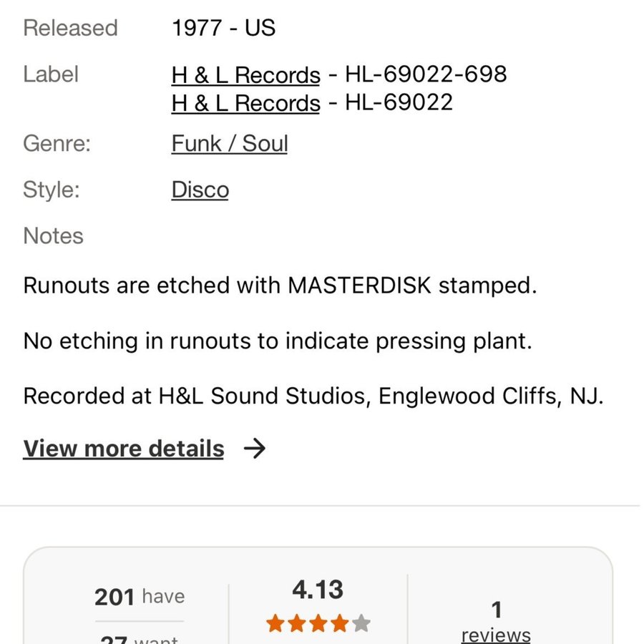Click the 4.13 average rating number
The height and width of the screenshot is (644, 644).
318,590
